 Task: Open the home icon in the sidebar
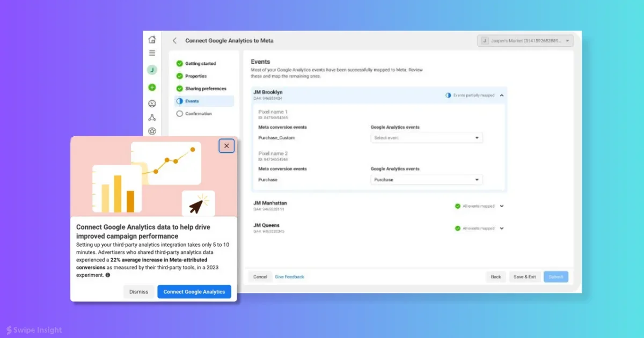pos(152,40)
